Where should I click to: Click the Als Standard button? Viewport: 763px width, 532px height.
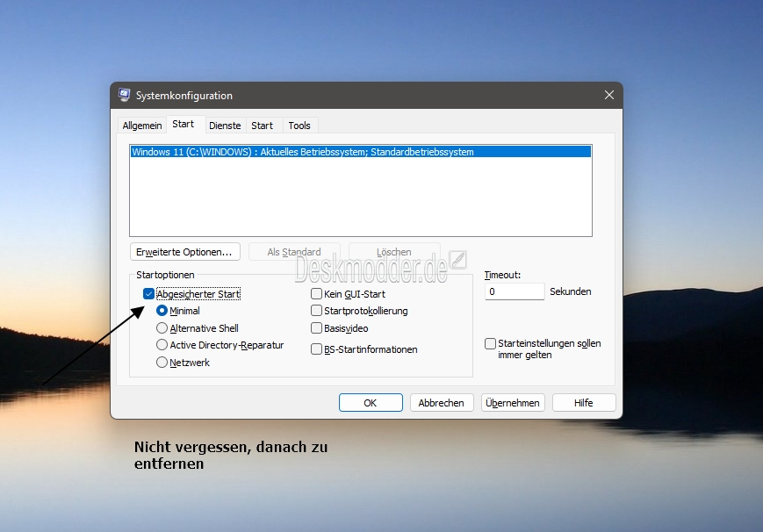coord(294,252)
